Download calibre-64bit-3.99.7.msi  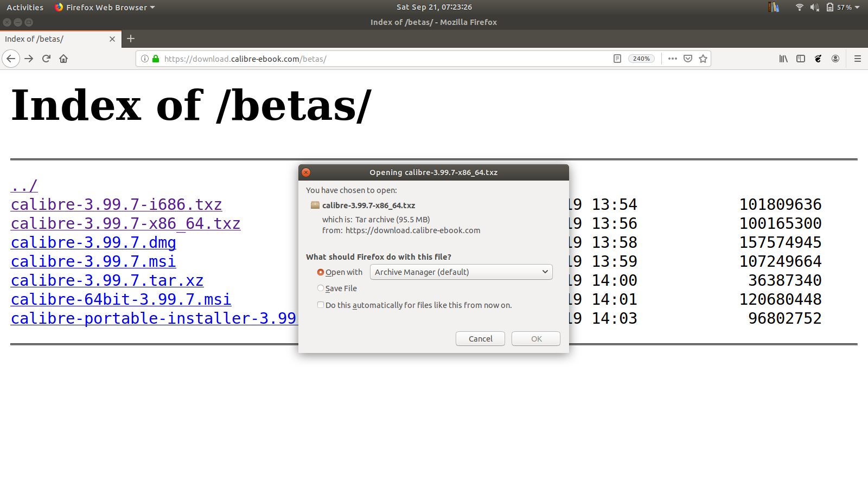pyautogui.click(x=121, y=299)
